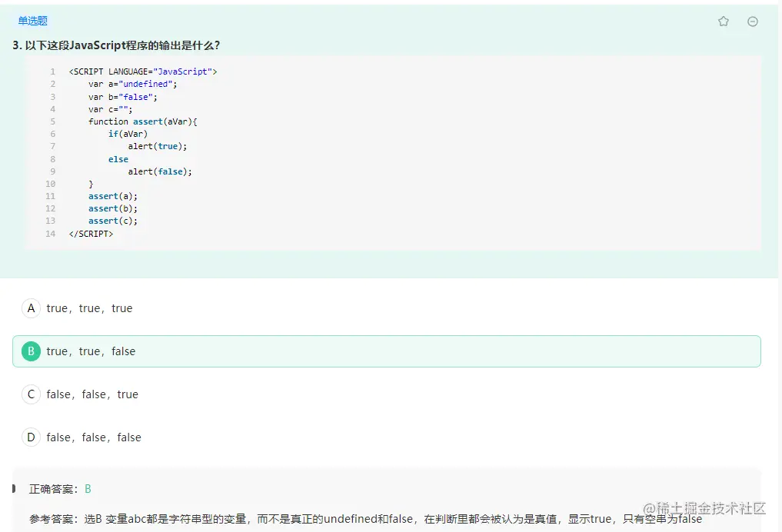Click the alert(true); code line
The image size is (782, 532).
[x=158, y=147]
